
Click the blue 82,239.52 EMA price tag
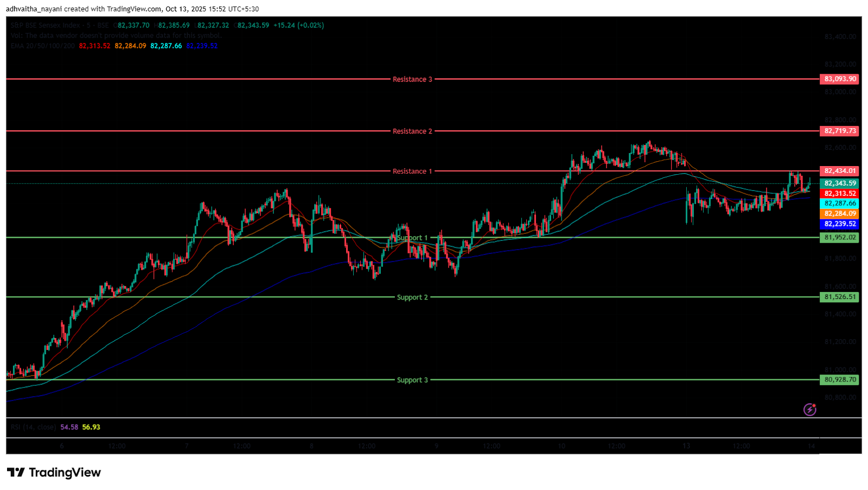840,224
